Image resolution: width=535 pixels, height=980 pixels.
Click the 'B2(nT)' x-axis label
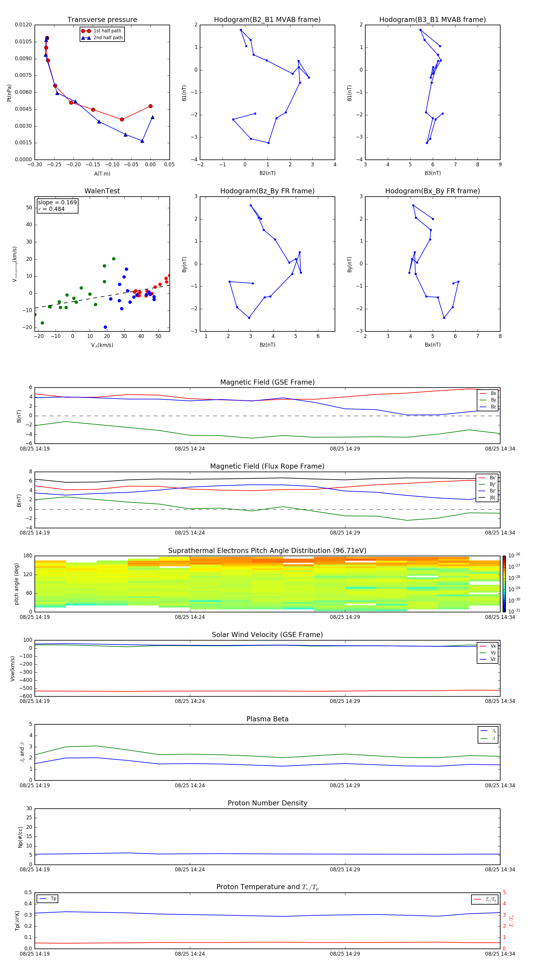tap(267, 173)
